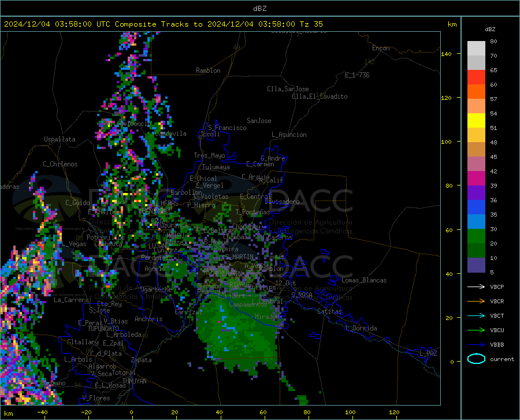Click the Potrerillos label
The image size is (520, 420).
[x=106, y=237]
